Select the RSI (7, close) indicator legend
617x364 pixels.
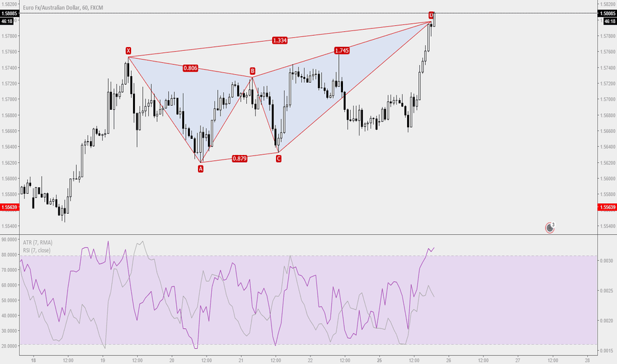point(36,250)
